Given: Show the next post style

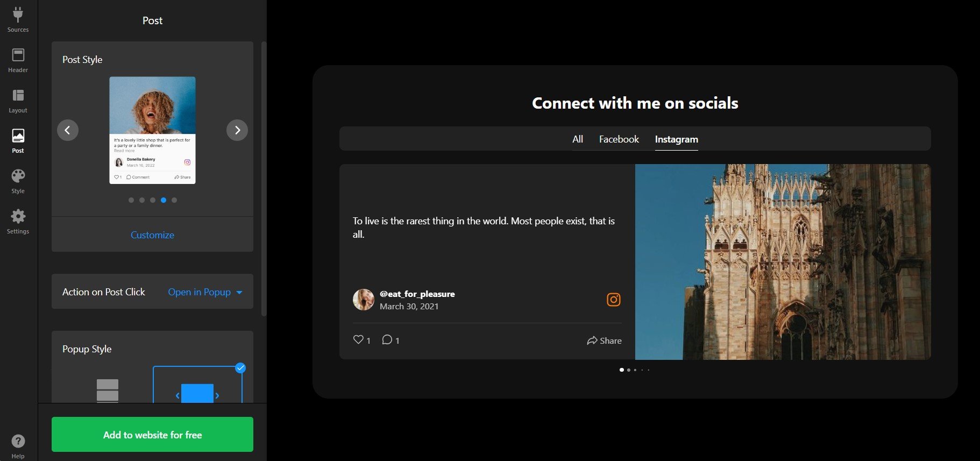Looking at the screenshot, I should click(237, 130).
